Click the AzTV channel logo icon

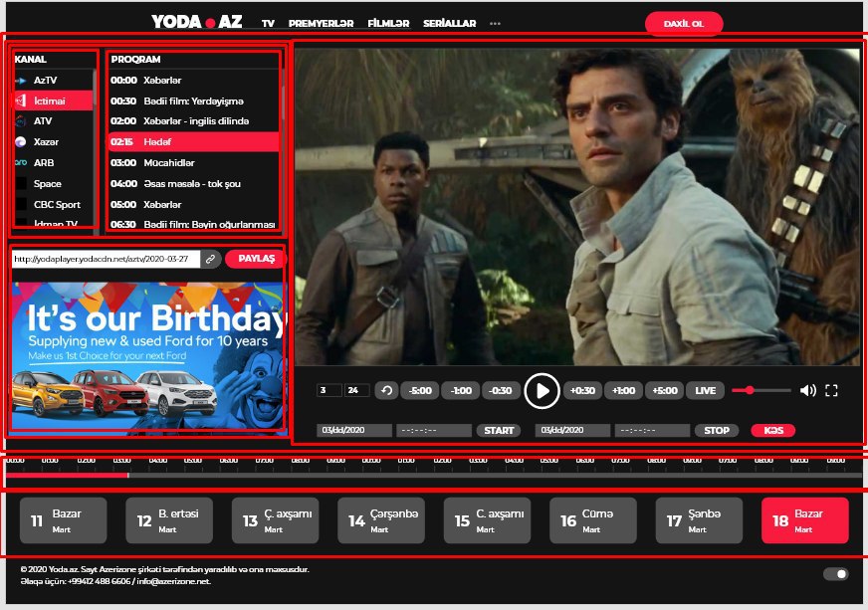pyautogui.click(x=21, y=81)
